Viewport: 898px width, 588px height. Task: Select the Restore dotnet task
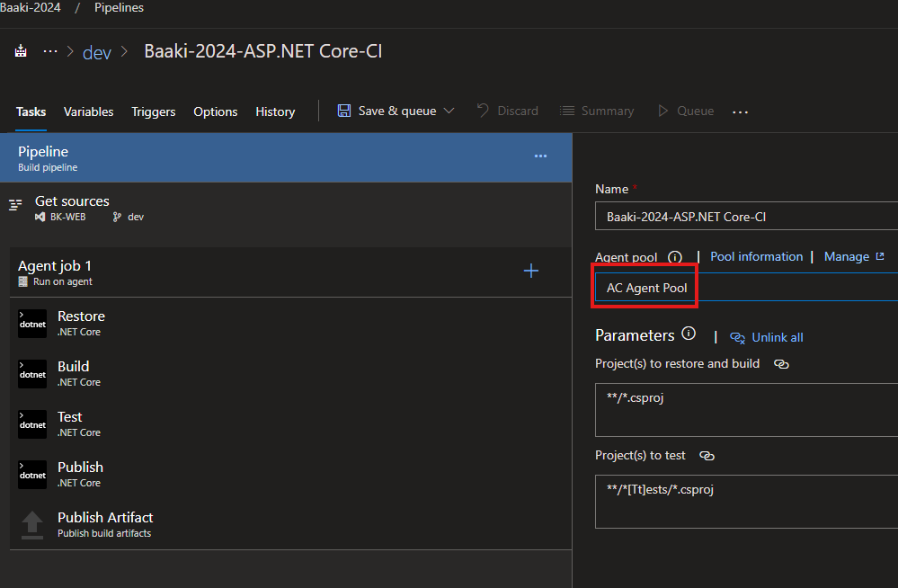[x=290, y=324]
